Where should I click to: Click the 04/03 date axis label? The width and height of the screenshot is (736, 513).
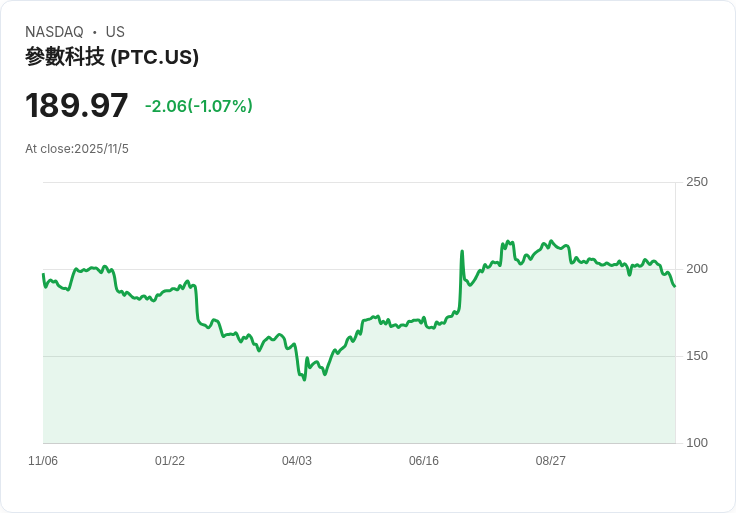pos(297,461)
